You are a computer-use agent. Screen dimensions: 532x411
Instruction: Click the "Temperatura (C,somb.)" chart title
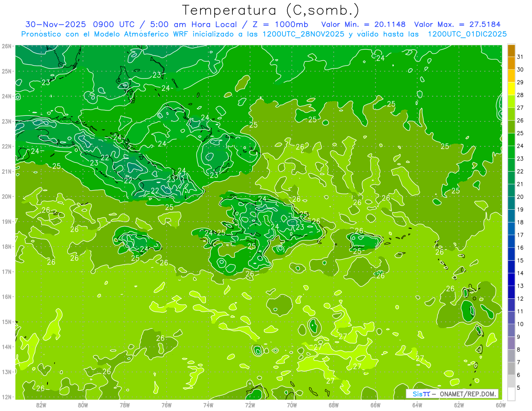(271, 10)
